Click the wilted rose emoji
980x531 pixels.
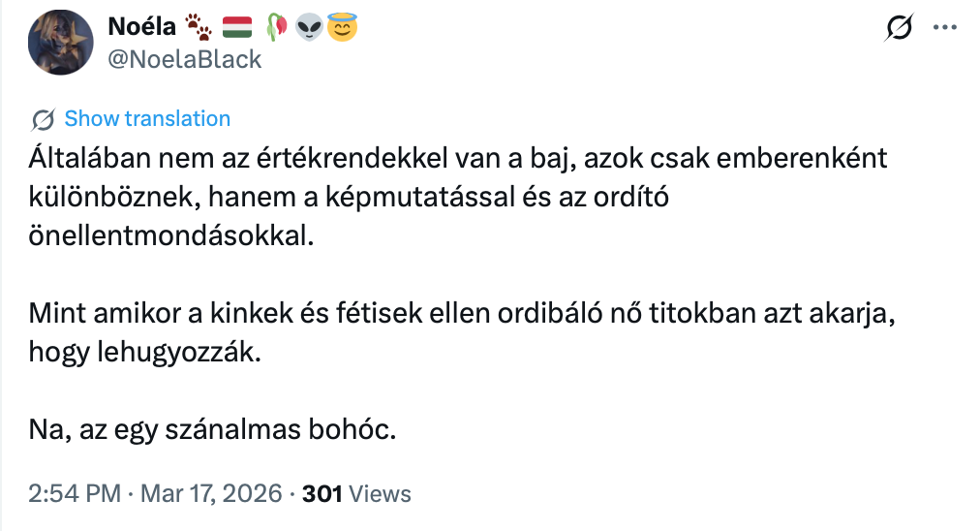277,28
